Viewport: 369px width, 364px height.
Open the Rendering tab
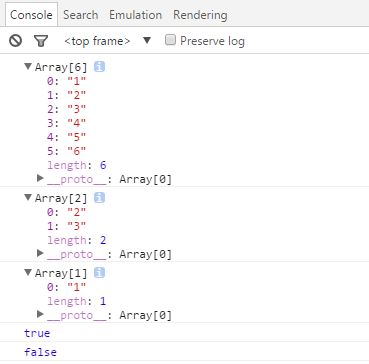tap(200, 15)
